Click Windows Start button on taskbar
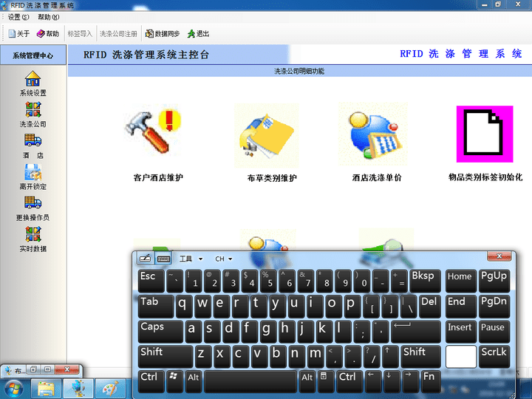Viewport: 532px width, 399px height. pyautogui.click(x=14, y=387)
